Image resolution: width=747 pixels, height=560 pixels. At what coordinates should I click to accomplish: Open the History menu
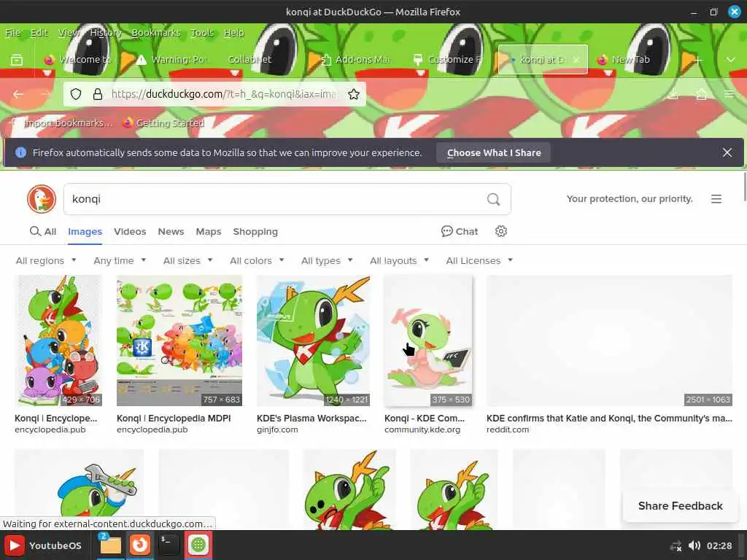coord(106,32)
